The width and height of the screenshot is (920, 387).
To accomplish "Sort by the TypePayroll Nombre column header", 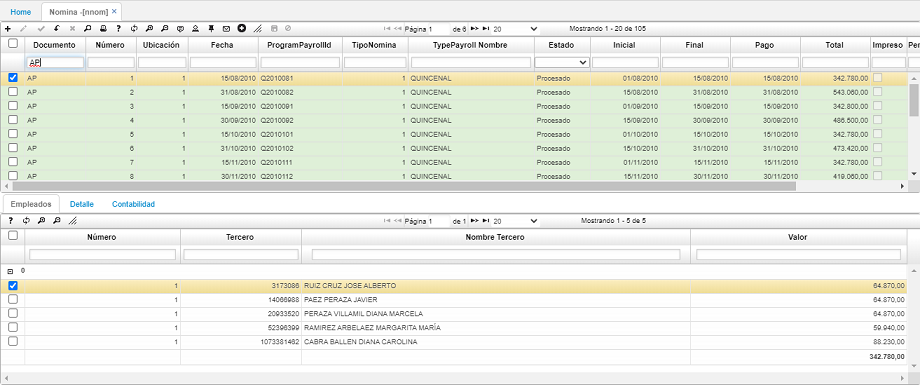I will click(472, 45).
